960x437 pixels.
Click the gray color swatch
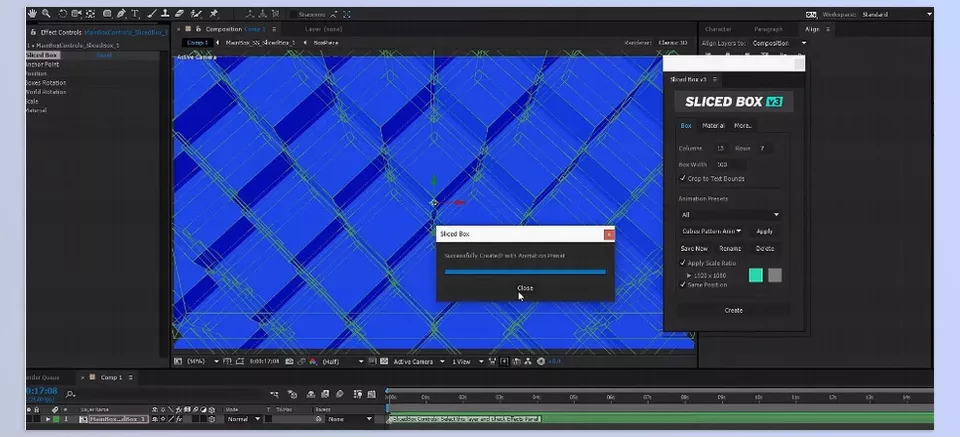tap(774, 275)
